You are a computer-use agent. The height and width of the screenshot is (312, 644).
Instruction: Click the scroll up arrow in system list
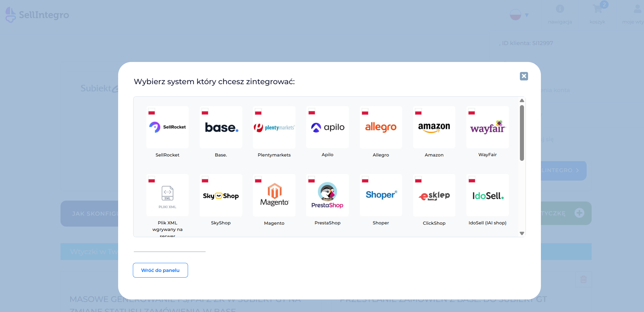coord(522,100)
